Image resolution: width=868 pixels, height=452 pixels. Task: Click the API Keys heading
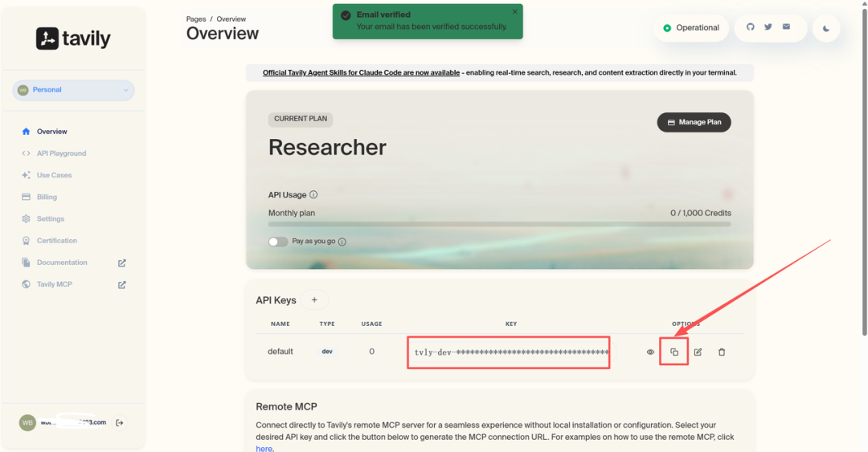pyautogui.click(x=276, y=300)
